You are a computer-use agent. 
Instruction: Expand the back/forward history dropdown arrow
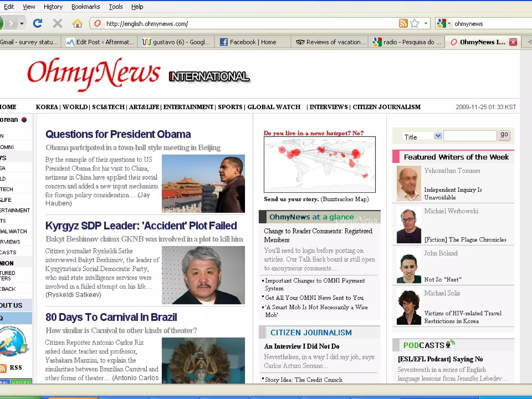(x=22, y=24)
